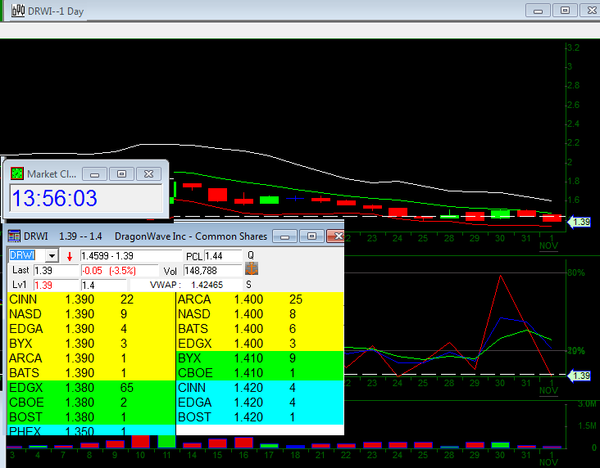Click the DRWI chart window title icon
This screenshot has width=600, height=468.
coord(9,10)
